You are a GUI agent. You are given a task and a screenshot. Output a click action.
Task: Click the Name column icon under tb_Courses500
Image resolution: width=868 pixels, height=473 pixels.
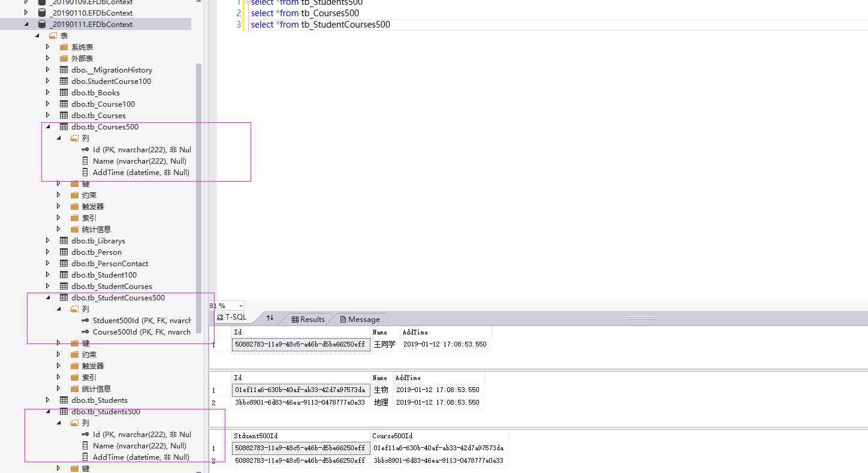pos(85,161)
